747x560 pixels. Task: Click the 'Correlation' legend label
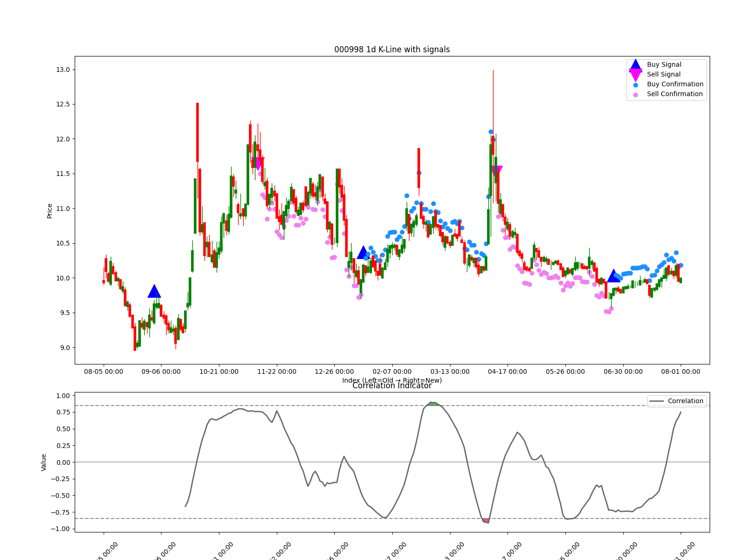685,401
